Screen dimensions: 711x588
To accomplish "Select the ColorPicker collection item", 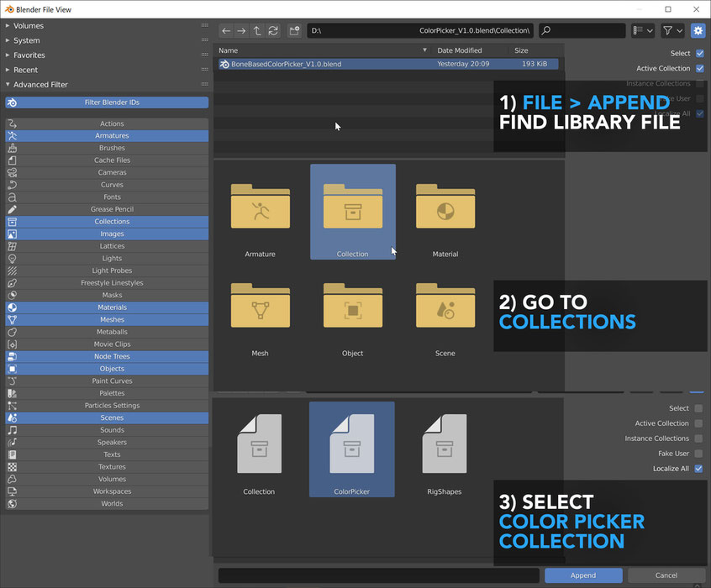I will pos(352,449).
